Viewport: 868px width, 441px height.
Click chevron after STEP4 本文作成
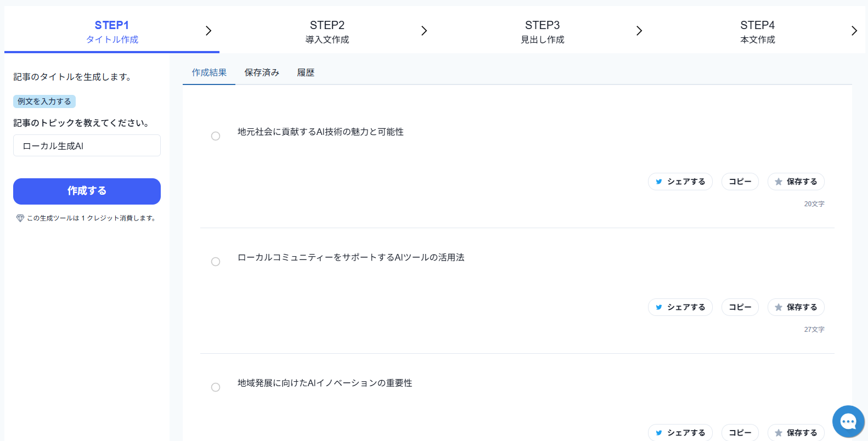pyautogui.click(x=854, y=31)
